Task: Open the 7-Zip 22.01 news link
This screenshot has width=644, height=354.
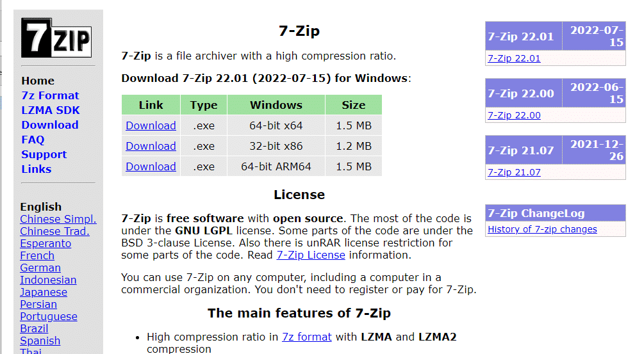Action: point(514,59)
